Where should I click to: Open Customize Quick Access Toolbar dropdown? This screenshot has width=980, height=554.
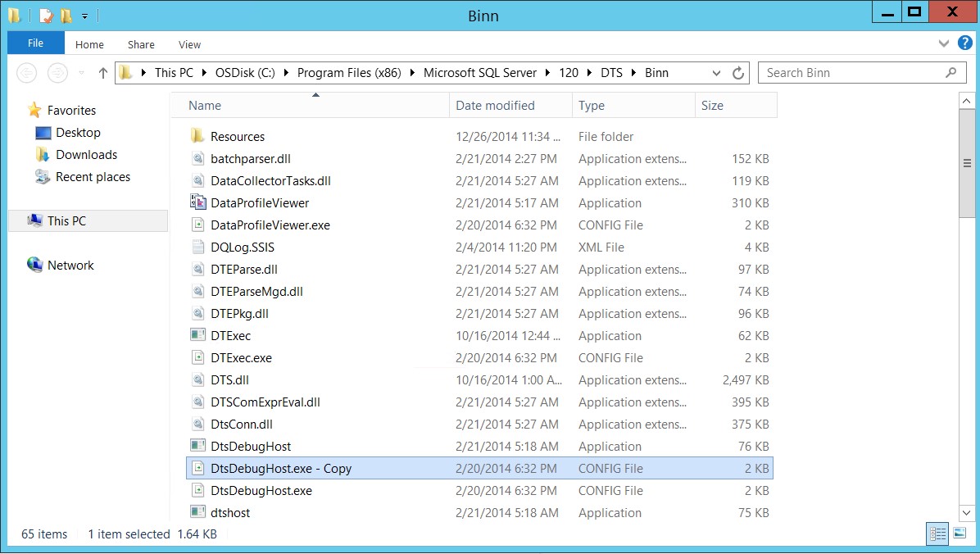coord(84,16)
